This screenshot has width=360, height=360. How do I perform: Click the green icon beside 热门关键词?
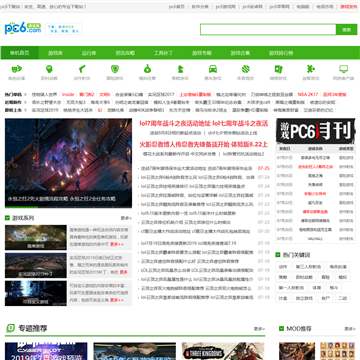pyautogui.click(x=278, y=255)
